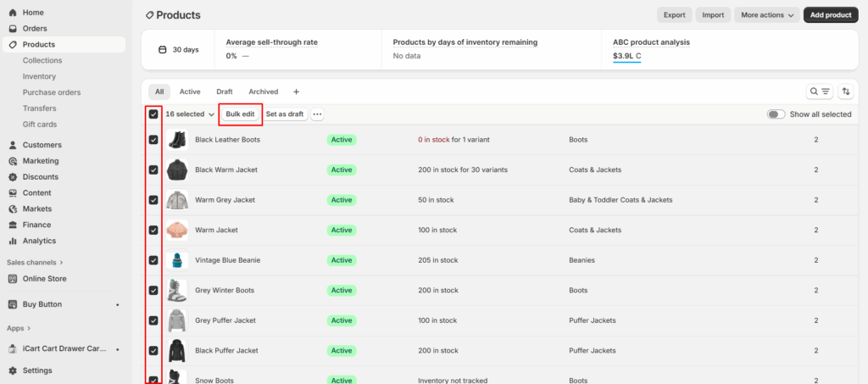The width and height of the screenshot is (868, 384).
Task: Click the Bulk edit button
Action: (x=240, y=114)
